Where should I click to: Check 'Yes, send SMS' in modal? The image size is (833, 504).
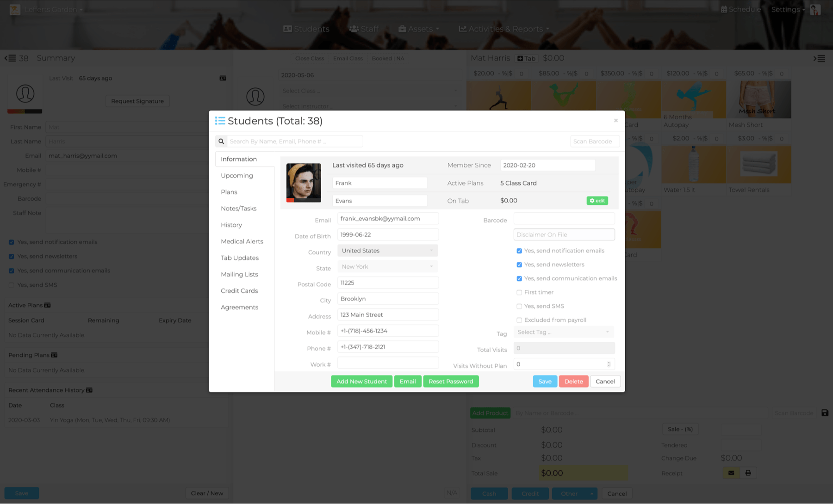tap(519, 307)
